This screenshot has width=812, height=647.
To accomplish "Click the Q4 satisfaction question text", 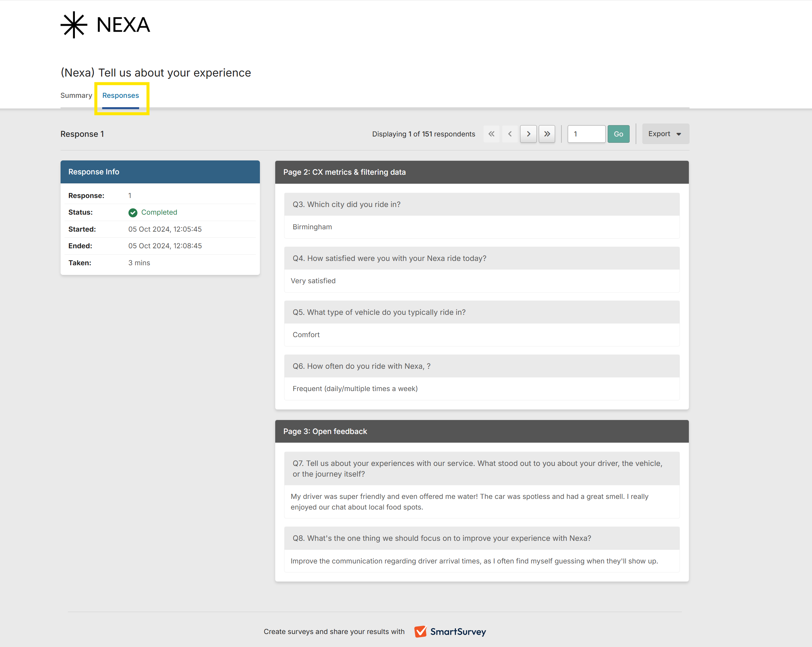I will (x=389, y=258).
